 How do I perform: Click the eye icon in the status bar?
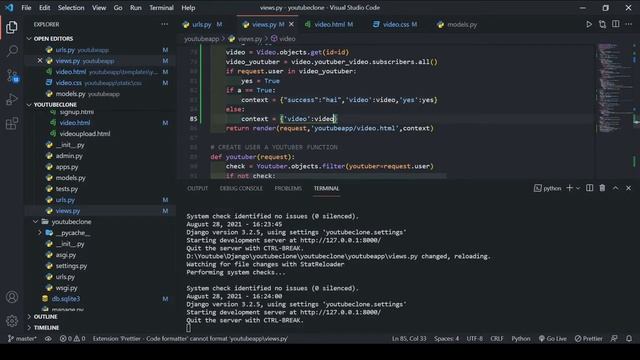pos(48,339)
